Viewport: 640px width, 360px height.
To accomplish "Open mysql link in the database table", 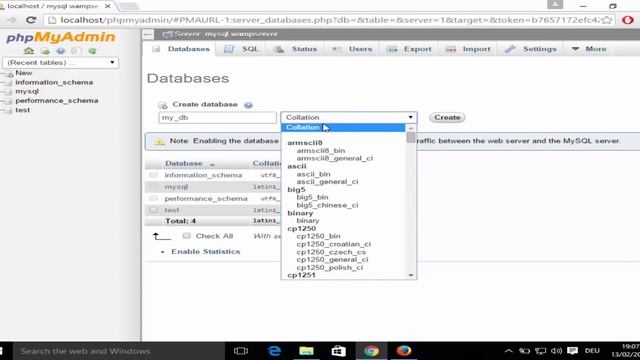I will pyautogui.click(x=176, y=187).
